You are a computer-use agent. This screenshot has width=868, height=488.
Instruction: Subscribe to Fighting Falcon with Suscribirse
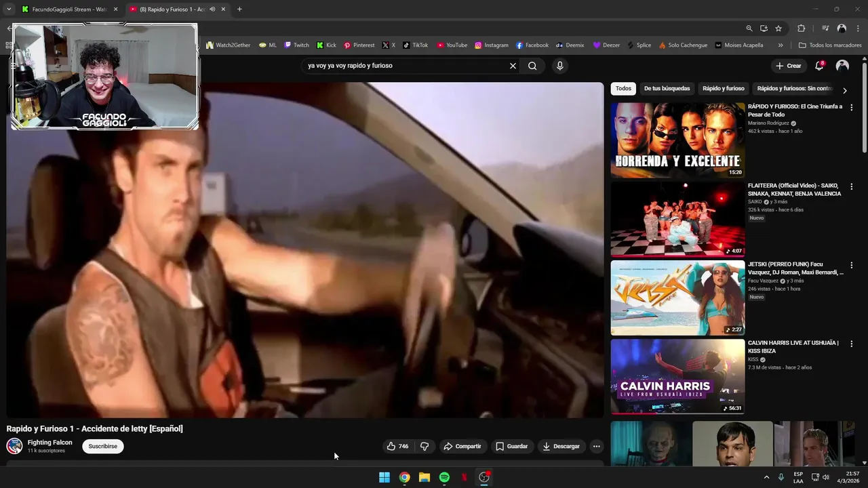coord(103,446)
